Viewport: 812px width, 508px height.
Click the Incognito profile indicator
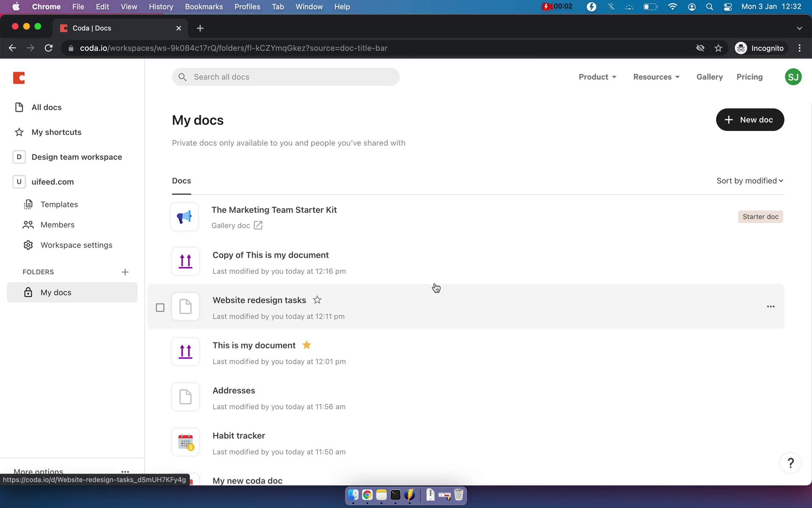click(759, 48)
